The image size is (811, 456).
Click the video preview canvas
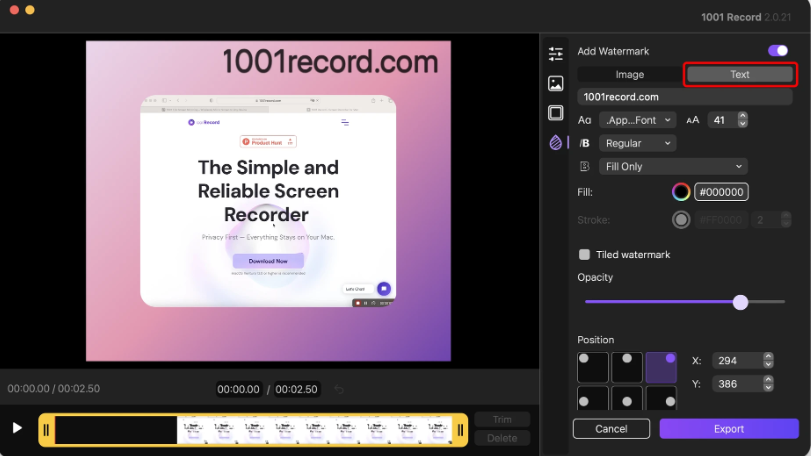point(268,201)
